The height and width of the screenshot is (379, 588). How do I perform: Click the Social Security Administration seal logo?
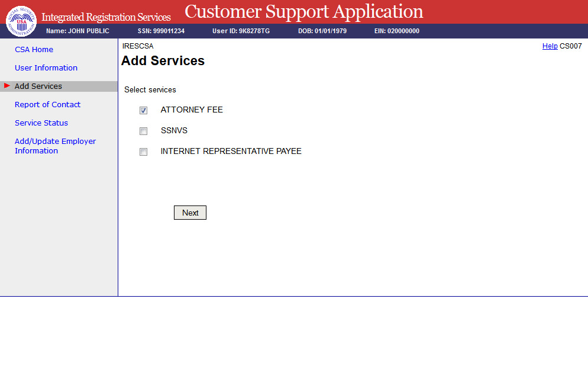click(x=21, y=21)
